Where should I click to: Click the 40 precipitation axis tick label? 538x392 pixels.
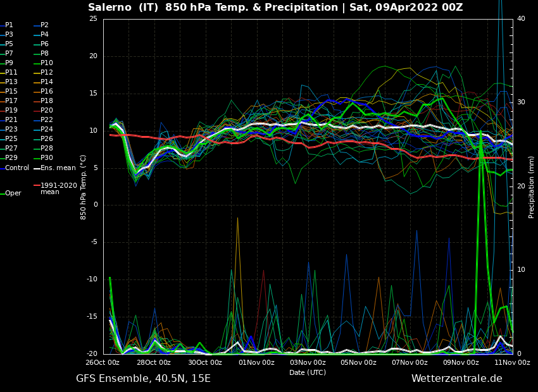[521, 19]
